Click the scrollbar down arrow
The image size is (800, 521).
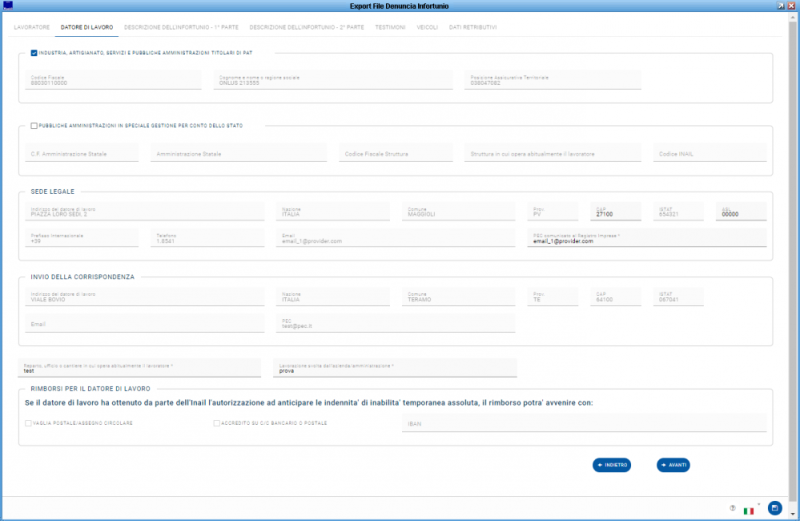tap(792, 514)
